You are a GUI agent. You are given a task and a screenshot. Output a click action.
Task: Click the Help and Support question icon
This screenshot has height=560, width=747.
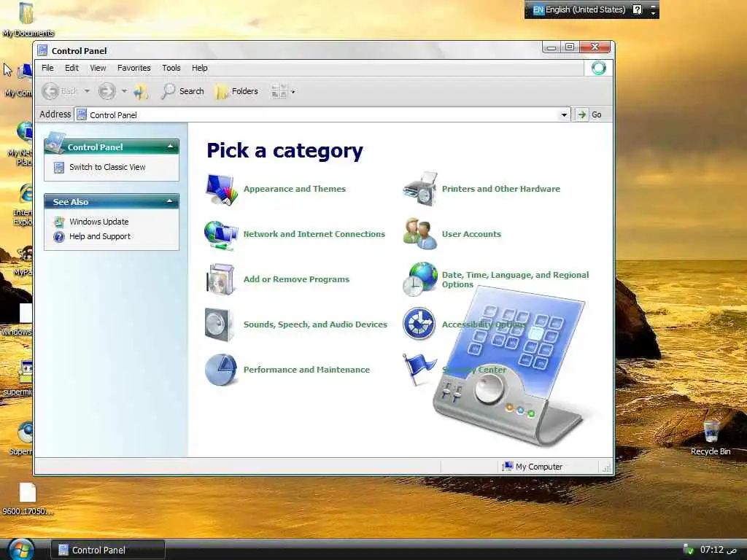(x=59, y=237)
